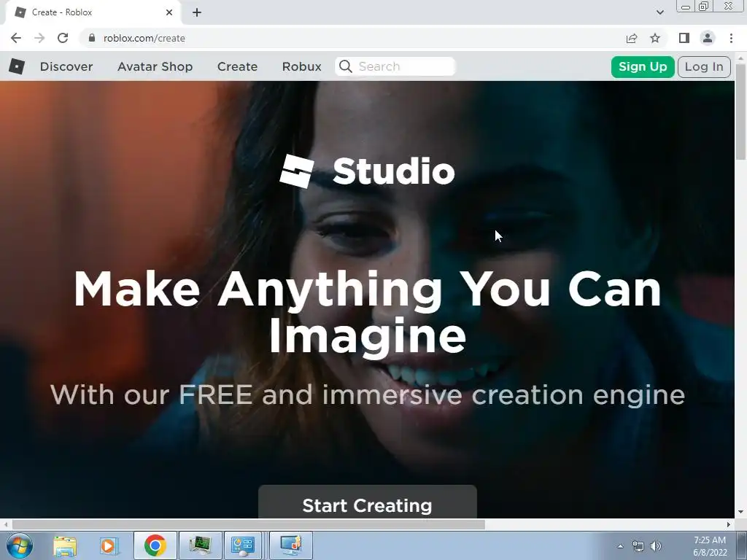Click the padlock site info icon

coord(92,38)
